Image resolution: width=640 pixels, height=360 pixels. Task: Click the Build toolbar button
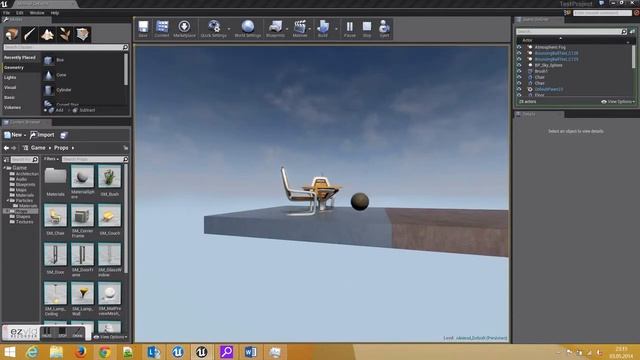[x=323, y=29]
